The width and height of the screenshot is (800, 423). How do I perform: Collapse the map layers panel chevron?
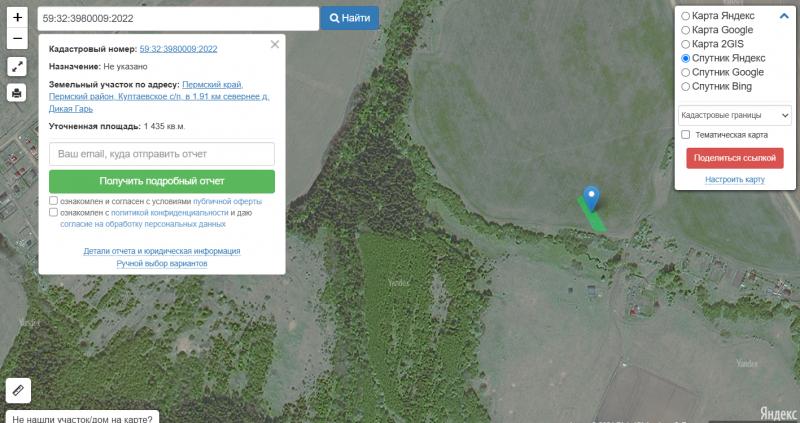tap(784, 15)
